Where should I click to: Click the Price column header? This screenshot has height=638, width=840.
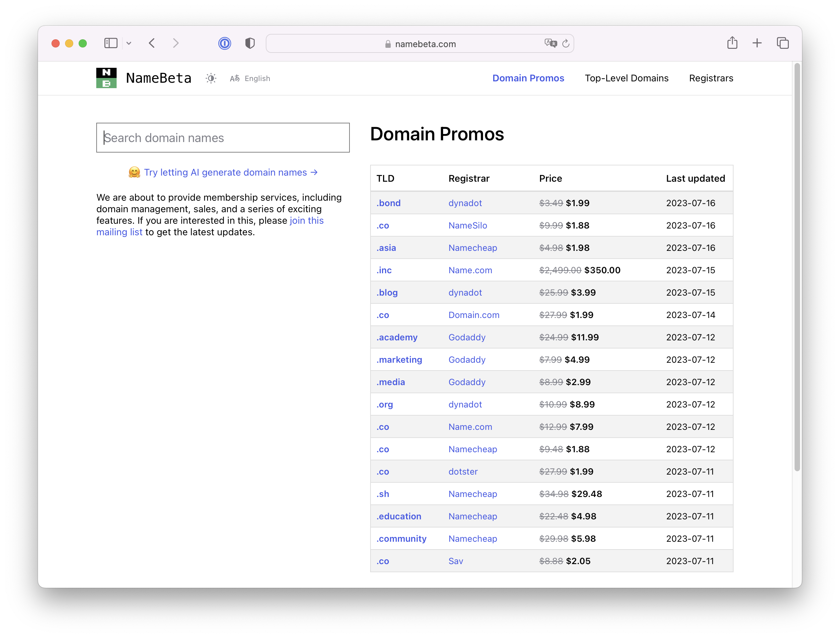550,179
